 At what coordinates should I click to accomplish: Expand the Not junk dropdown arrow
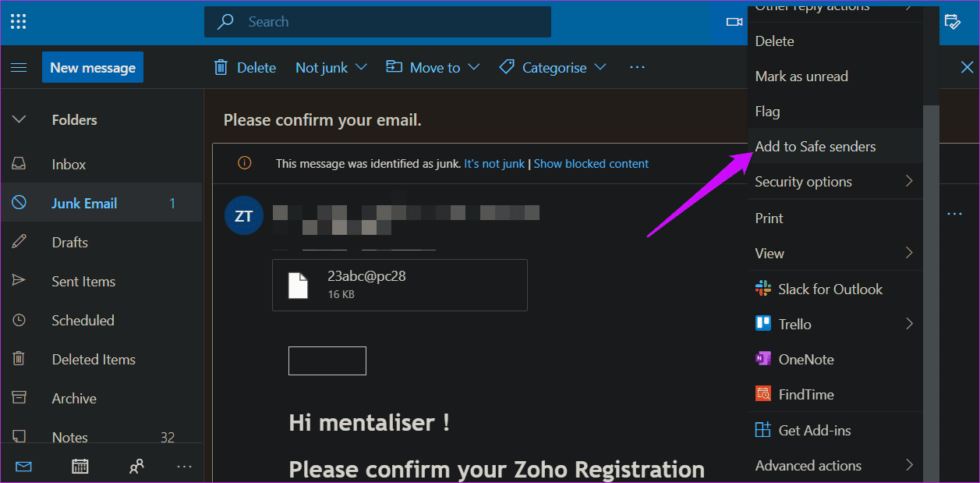coord(361,67)
